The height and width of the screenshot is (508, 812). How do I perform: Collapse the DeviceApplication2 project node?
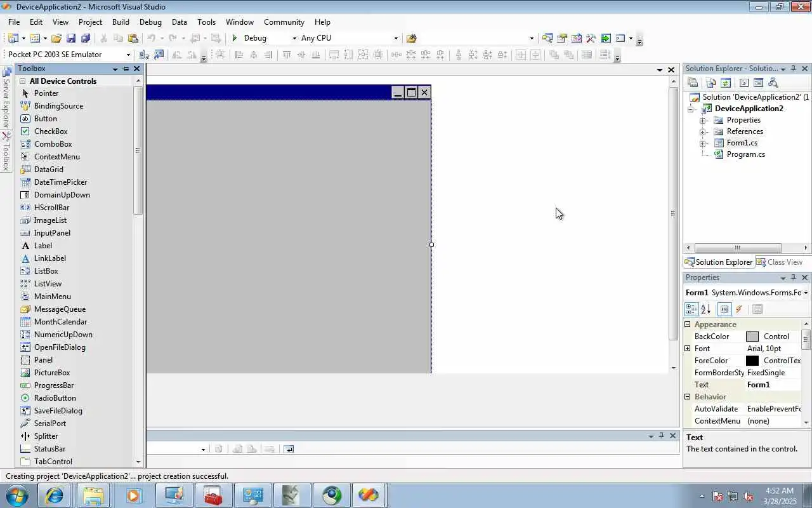[691, 109]
